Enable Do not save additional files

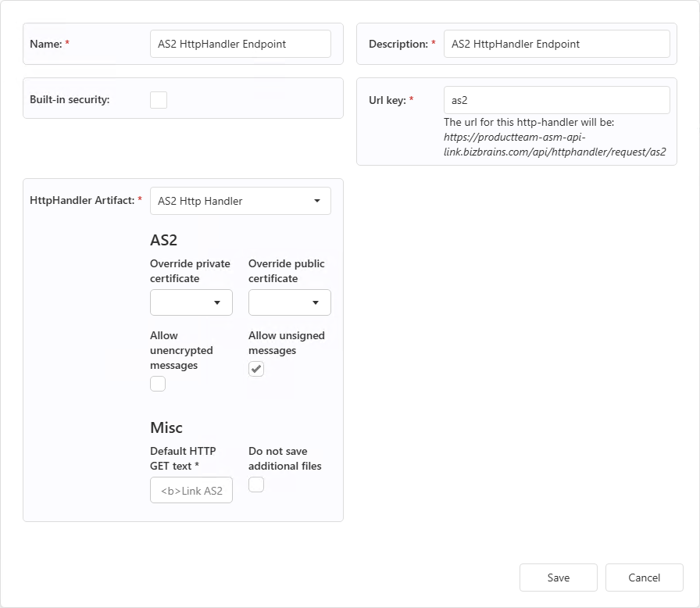256,485
